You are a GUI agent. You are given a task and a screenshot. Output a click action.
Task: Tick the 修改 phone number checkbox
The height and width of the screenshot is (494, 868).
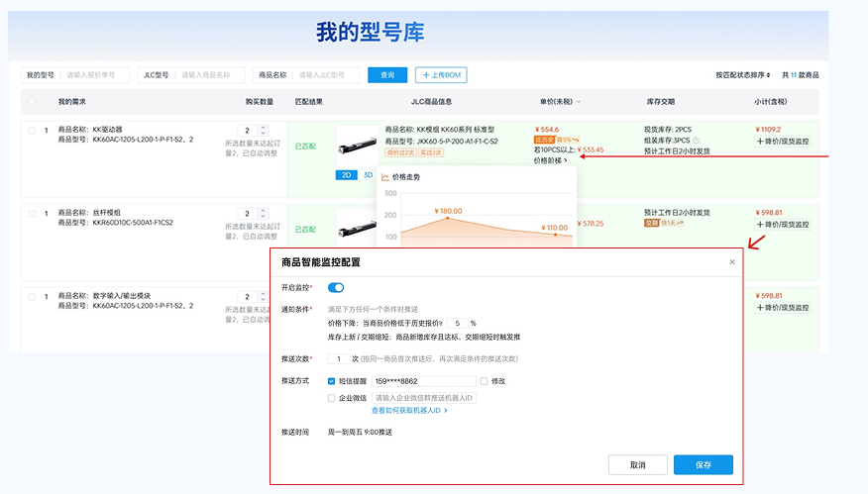(x=484, y=380)
